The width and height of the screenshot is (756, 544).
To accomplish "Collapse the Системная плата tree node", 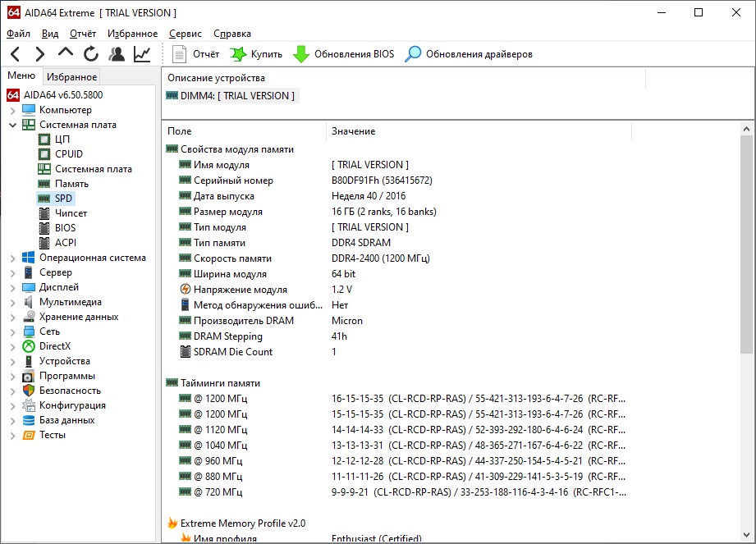I will (13, 125).
